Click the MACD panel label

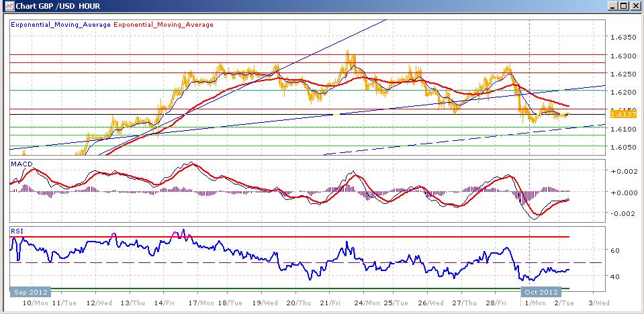point(21,164)
